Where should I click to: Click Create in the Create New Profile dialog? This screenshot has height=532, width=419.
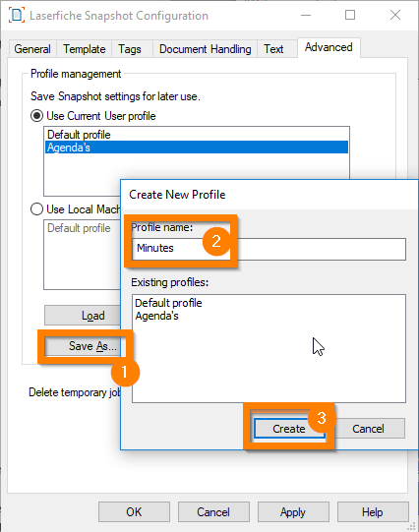289,429
